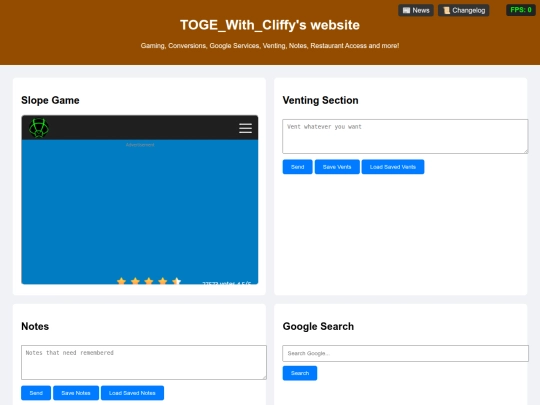Click the Advertisement label in Slope Game
Viewport: 540px width, 405px height.
click(140, 145)
